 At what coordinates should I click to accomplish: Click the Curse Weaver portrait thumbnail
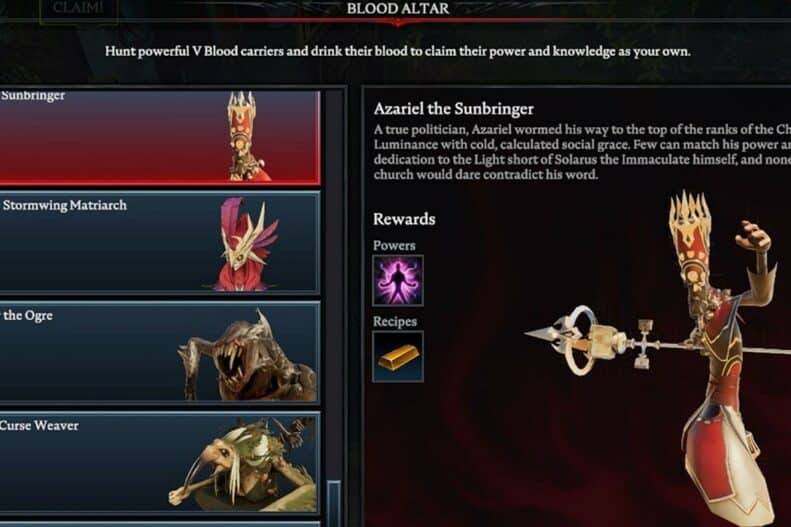(243, 465)
